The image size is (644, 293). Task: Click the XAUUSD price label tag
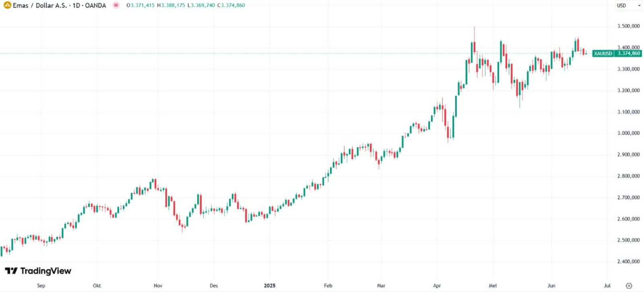pyautogui.click(x=603, y=53)
